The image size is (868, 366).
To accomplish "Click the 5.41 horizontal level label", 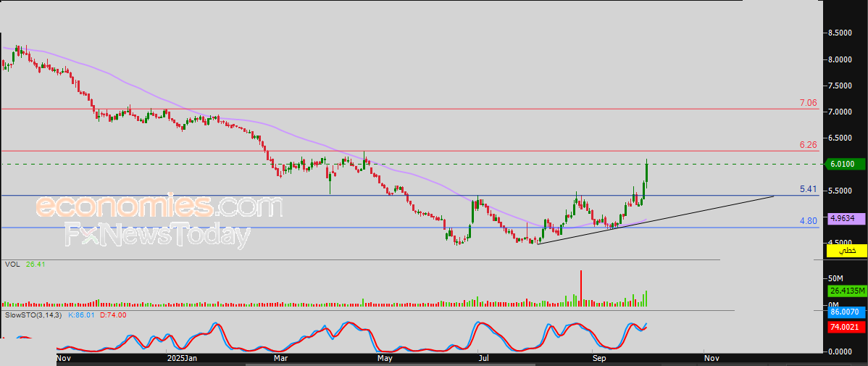I will pos(808,189).
